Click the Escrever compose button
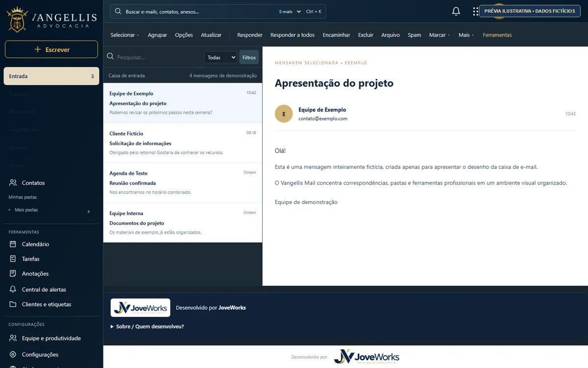Screen dimensions: 588x368 tap(51, 50)
